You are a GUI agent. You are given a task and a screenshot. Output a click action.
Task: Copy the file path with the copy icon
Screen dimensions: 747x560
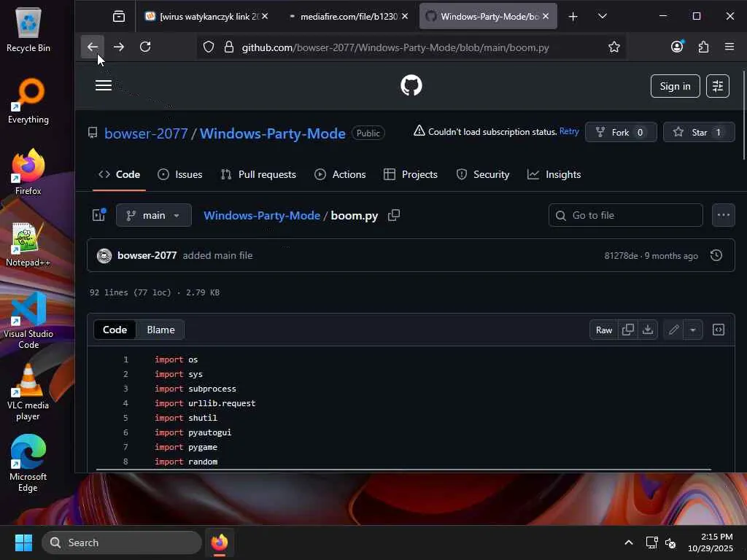(394, 215)
